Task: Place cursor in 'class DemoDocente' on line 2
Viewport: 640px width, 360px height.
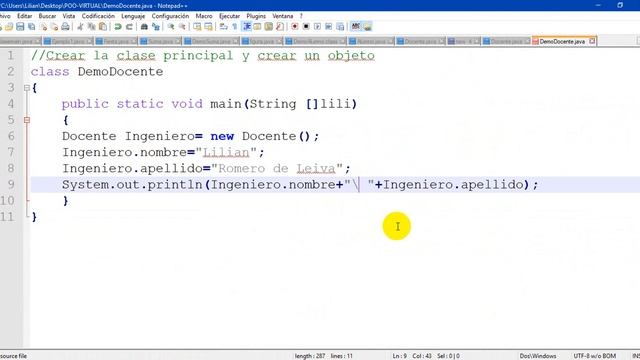Action: [97, 72]
